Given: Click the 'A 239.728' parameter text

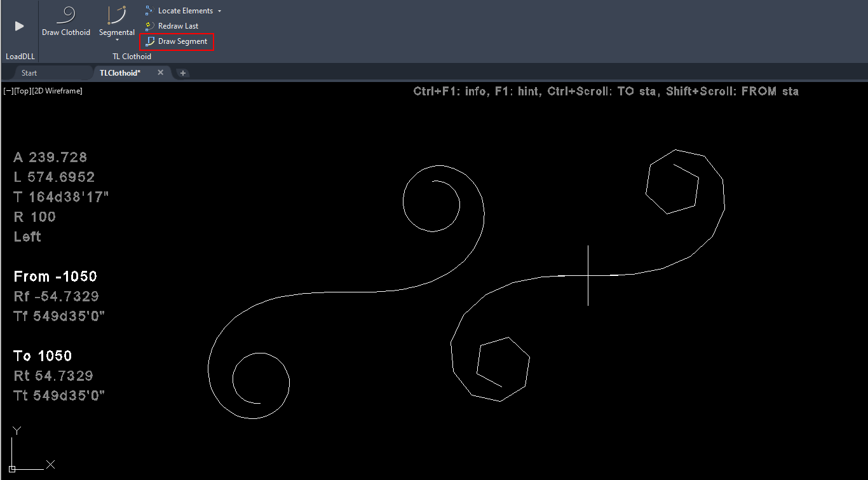Looking at the screenshot, I should point(50,157).
